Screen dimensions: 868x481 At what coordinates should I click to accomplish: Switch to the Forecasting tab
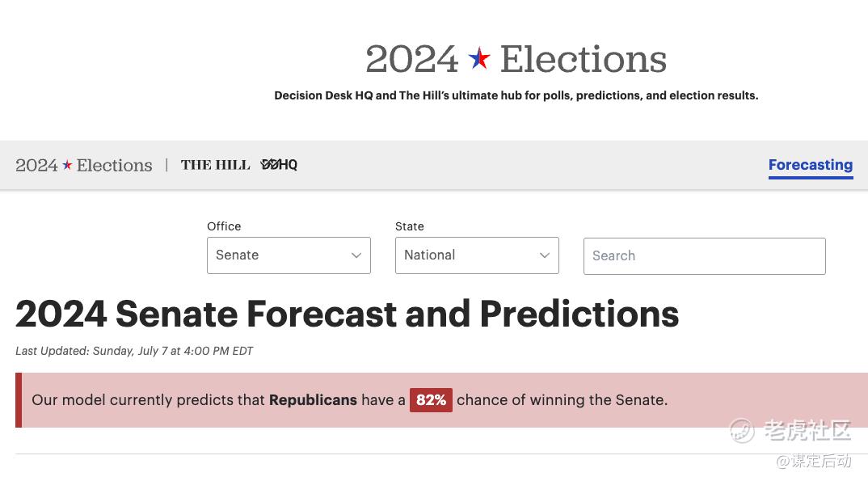pyautogui.click(x=810, y=165)
